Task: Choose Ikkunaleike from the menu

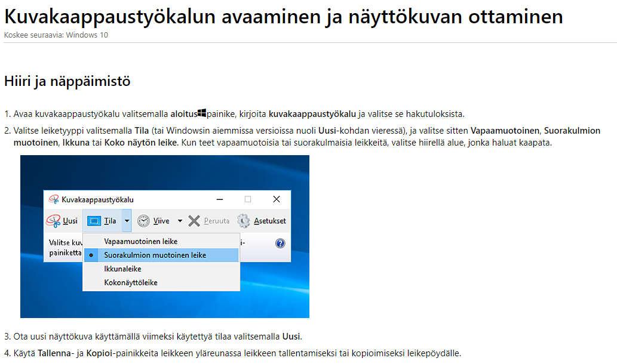Action: pos(161,269)
